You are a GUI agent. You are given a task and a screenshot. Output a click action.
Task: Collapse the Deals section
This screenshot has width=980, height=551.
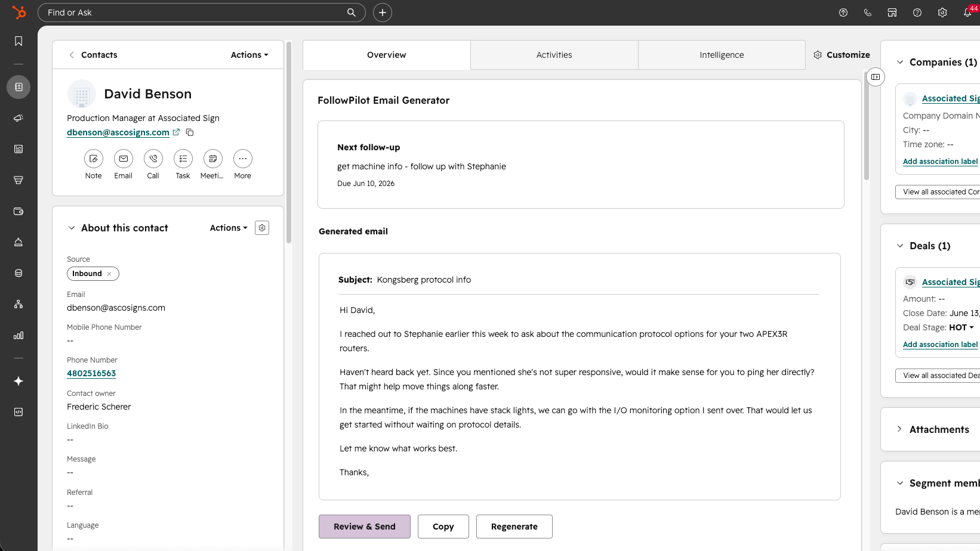click(900, 246)
